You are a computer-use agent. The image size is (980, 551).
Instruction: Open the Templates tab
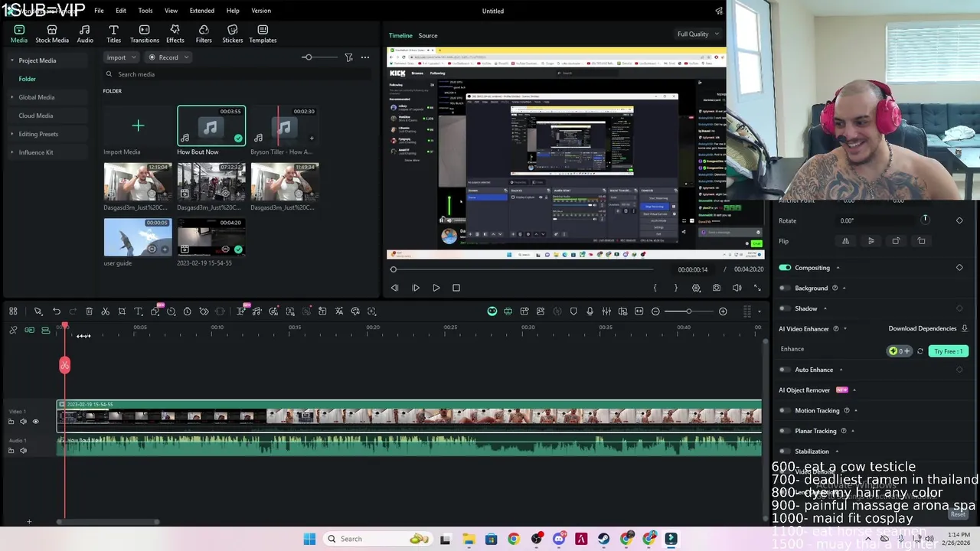click(263, 34)
